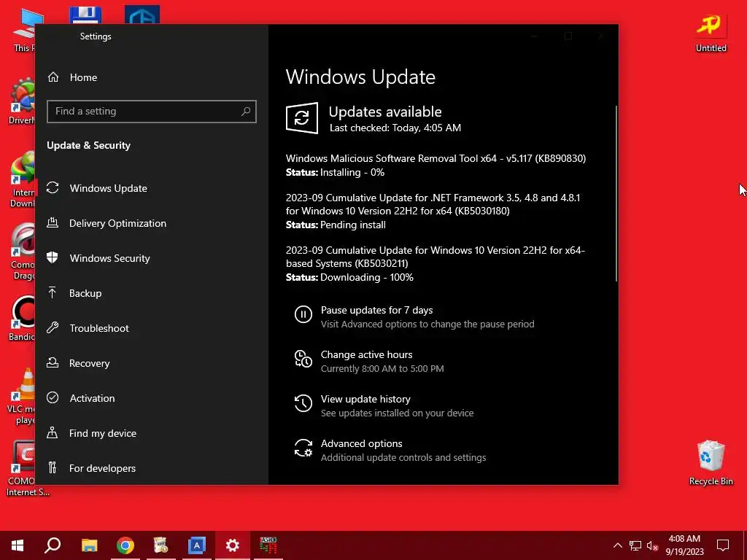Go to Settings Home
Screen dimensions: 747x560
[152, 77]
